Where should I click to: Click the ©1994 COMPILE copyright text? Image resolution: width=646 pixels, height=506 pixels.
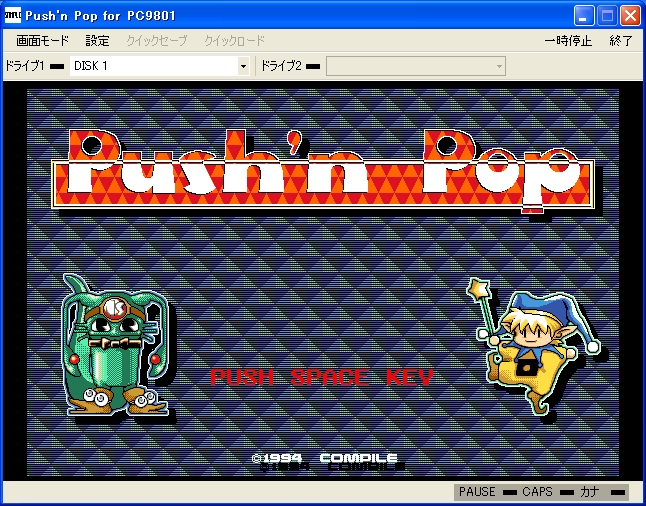tap(325, 458)
